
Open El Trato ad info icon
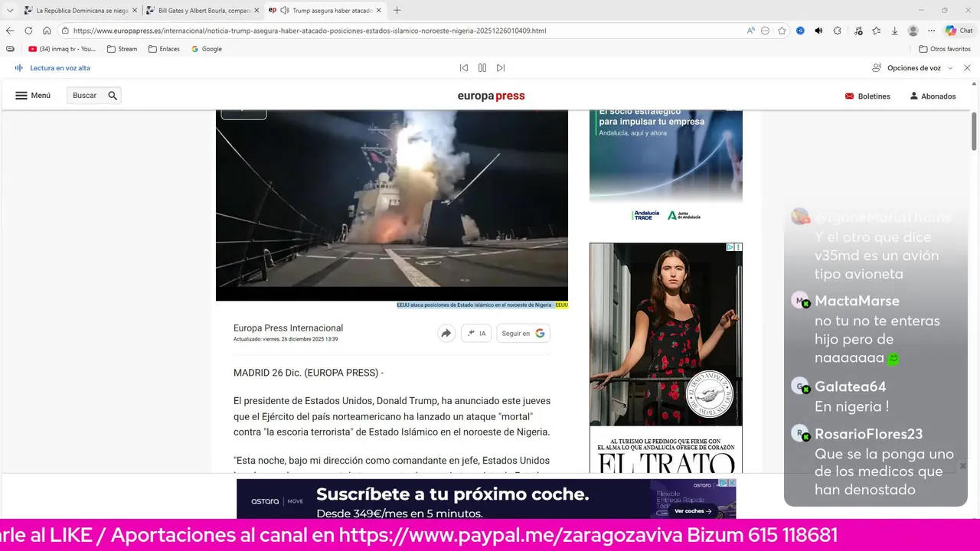(730, 247)
